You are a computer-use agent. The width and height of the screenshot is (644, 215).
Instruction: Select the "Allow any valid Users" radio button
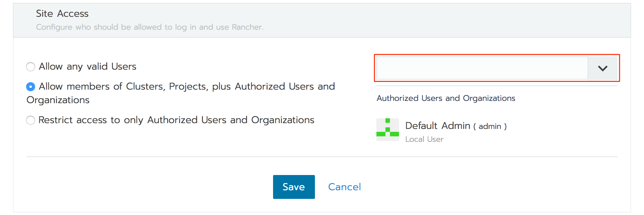point(31,67)
